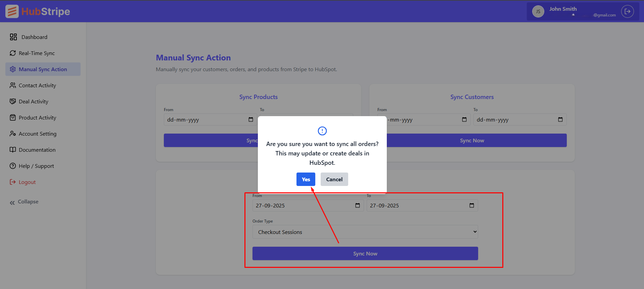
Task: Confirm order sync with Yes button
Action: (x=306, y=179)
